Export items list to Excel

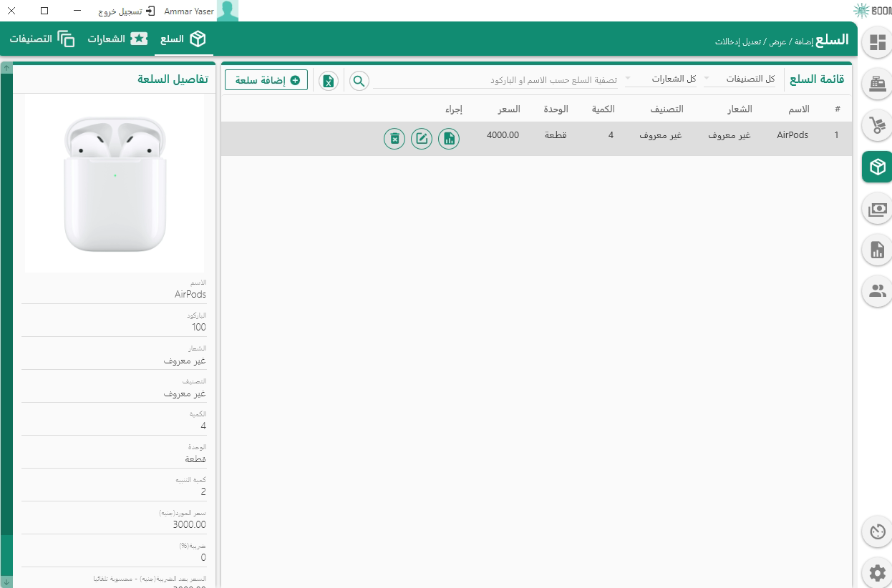(x=329, y=81)
